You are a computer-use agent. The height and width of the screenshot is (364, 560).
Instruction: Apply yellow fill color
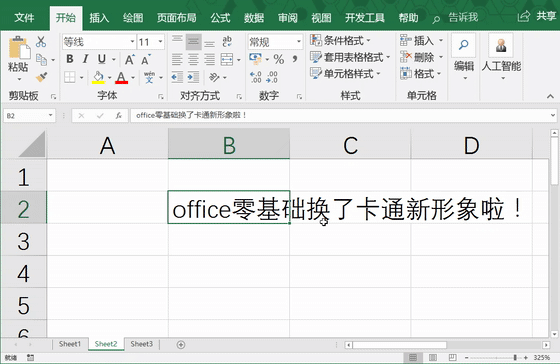pos(98,77)
